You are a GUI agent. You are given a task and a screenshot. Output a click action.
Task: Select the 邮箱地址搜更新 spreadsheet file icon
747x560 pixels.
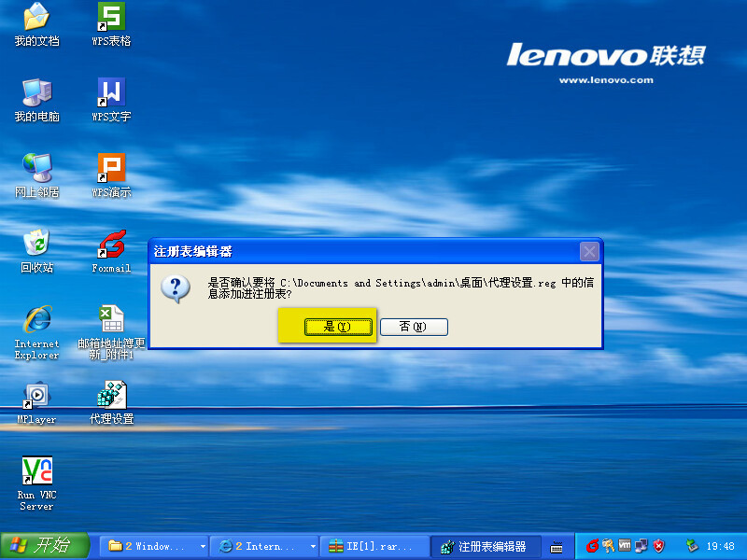tap(111, 319)
